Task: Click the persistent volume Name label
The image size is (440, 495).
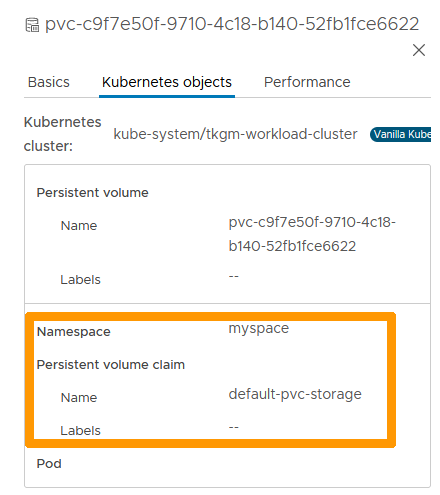Action: pos(79,226)
